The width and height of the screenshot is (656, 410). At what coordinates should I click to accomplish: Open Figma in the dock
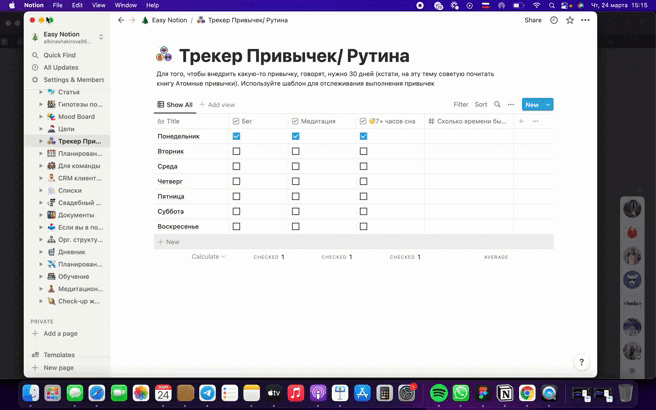(x=483, y=393)
